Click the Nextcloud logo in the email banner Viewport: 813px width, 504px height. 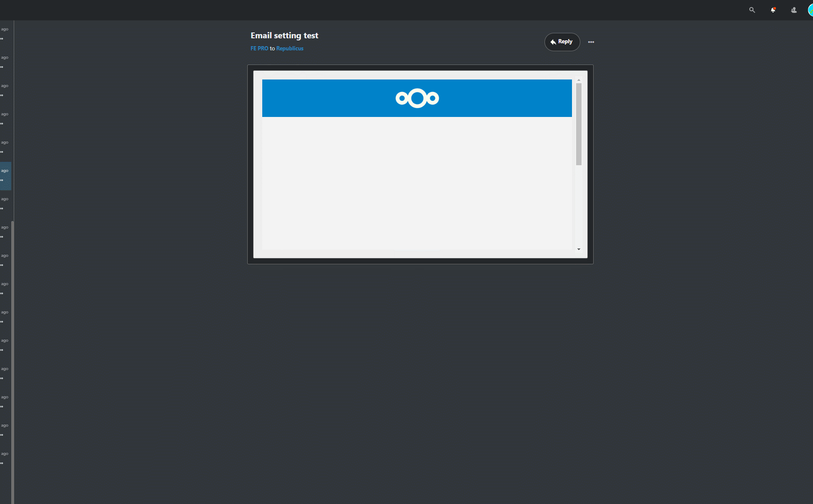click(x=417, y=98)
